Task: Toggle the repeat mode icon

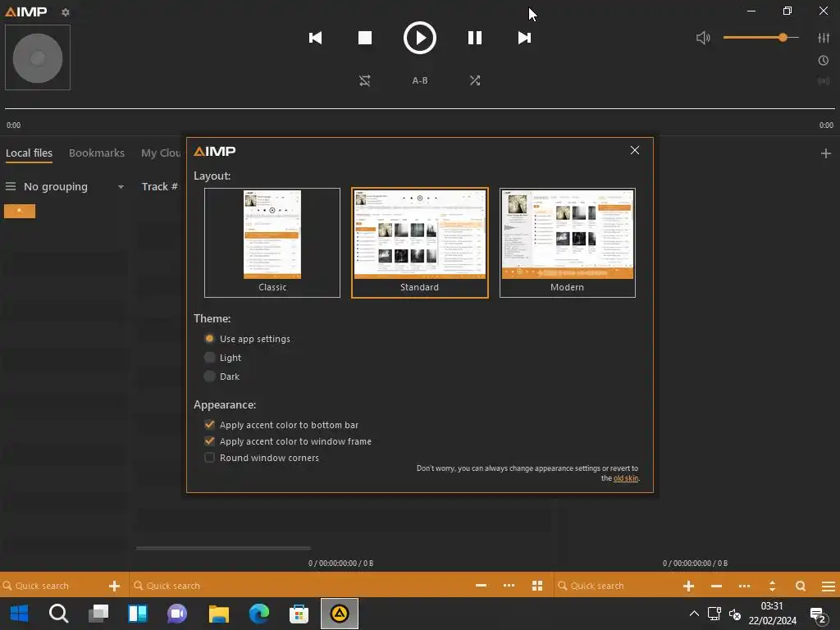Action: point(365,80)
